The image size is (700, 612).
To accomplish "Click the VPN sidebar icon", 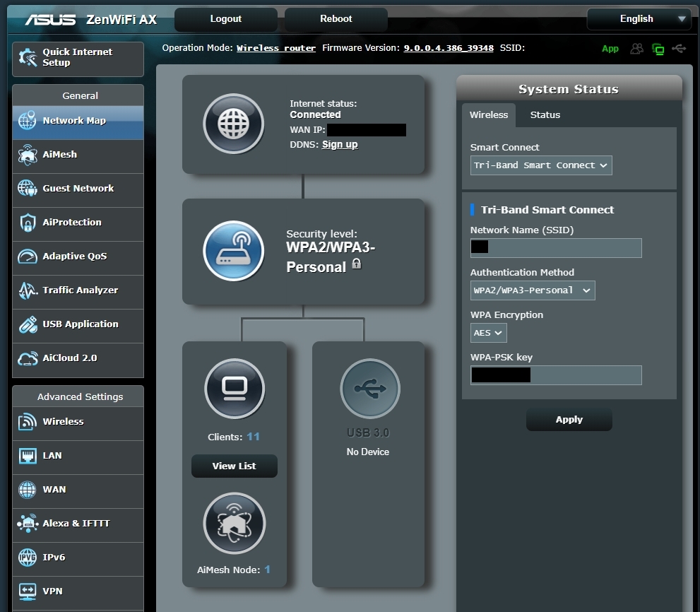I will point(28,592).
